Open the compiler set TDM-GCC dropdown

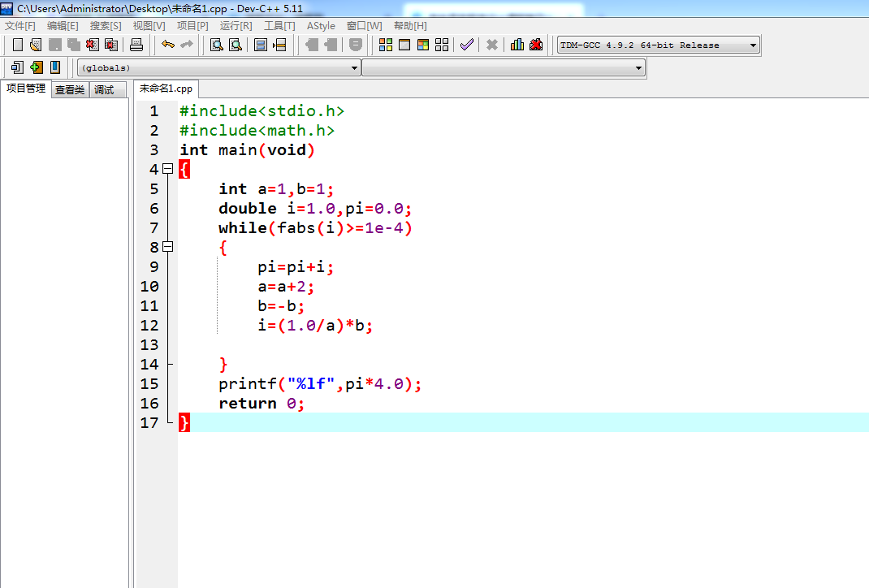(659, 45)
